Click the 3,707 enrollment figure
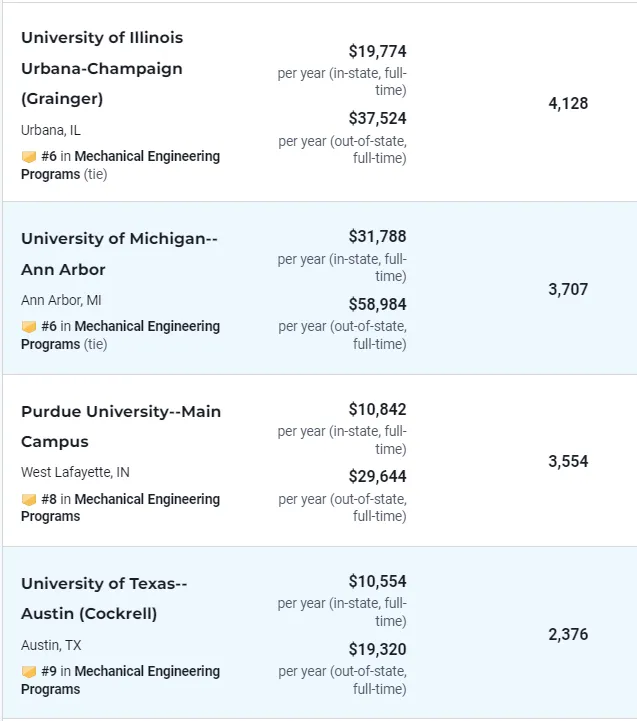This screenshot has width=637, height=721. [x=568, y=289]
